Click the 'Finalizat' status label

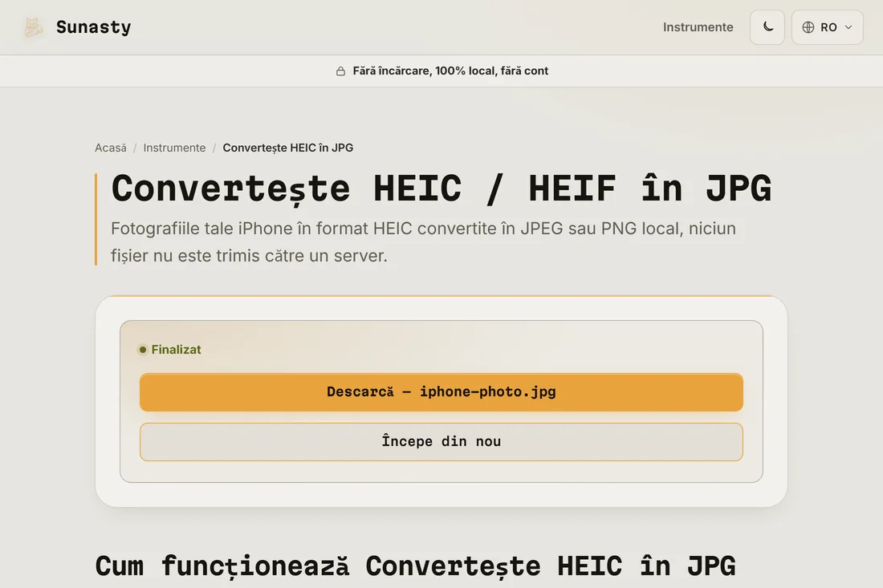(x=177, y=350)
